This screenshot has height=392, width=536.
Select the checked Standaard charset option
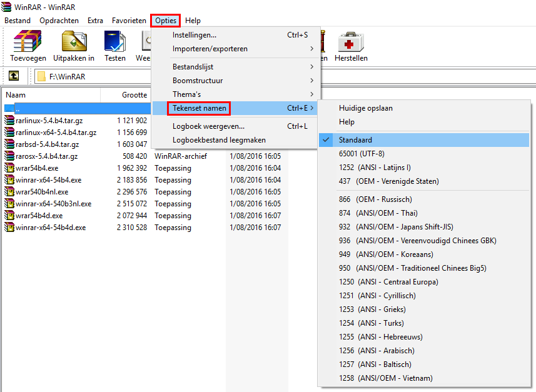coord(424,140)
